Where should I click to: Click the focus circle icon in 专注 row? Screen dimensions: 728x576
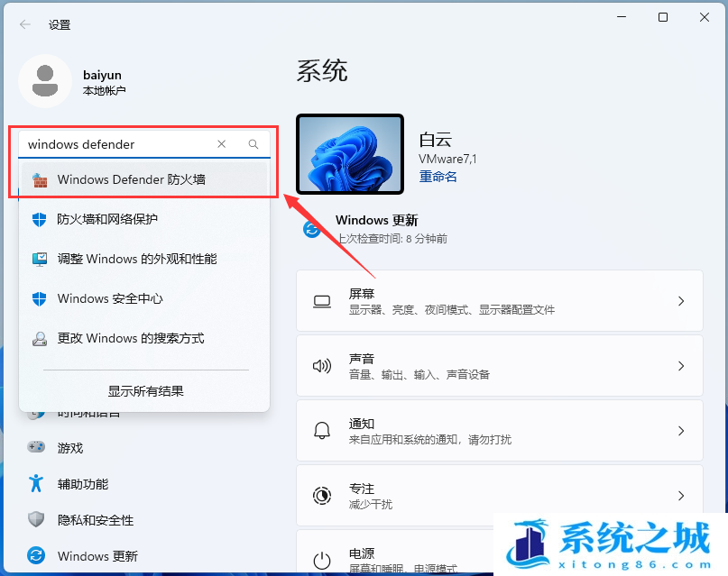(322, 496)
